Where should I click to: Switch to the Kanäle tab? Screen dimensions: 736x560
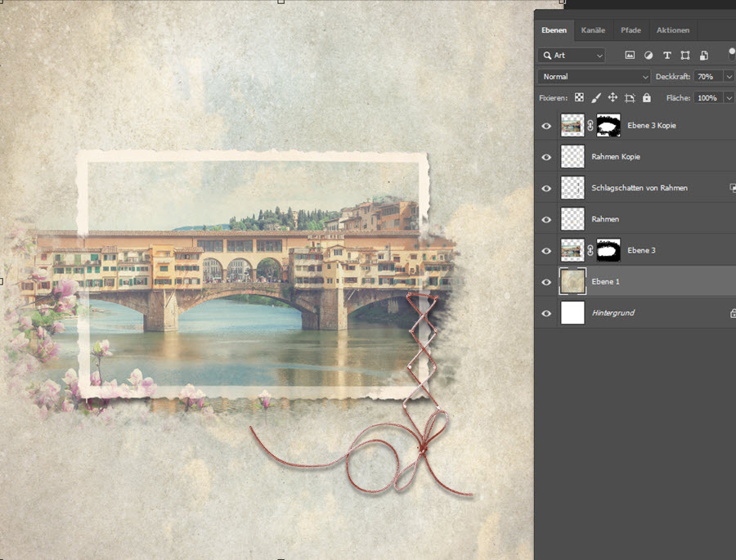[593, 30]
